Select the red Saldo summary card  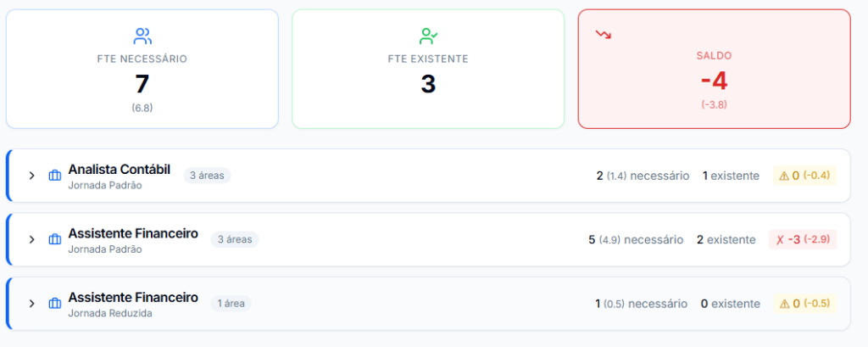pyautogui.click(x=715, y=70)
